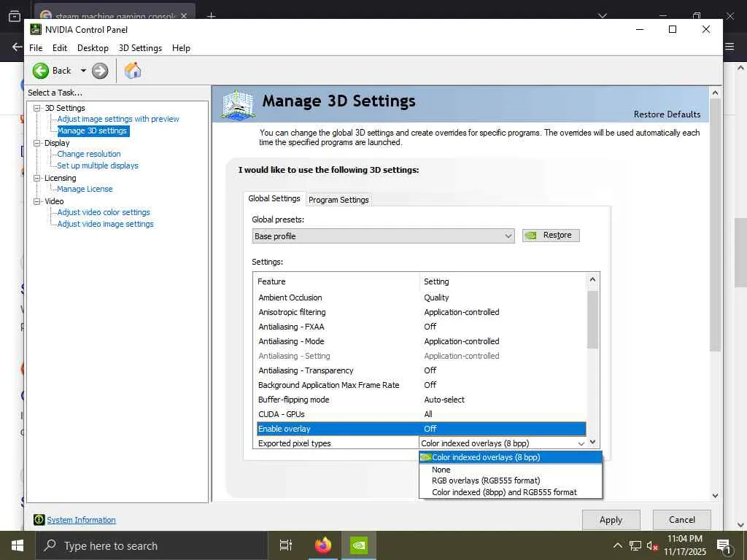Open Set up multiple displays task
This screenshot has height=560, width=747.
click(x=98, y=166)
